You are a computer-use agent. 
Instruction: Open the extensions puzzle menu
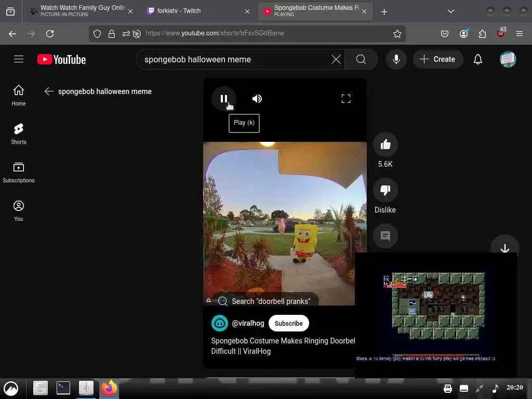pyautogui.click(x=482, y=34)
